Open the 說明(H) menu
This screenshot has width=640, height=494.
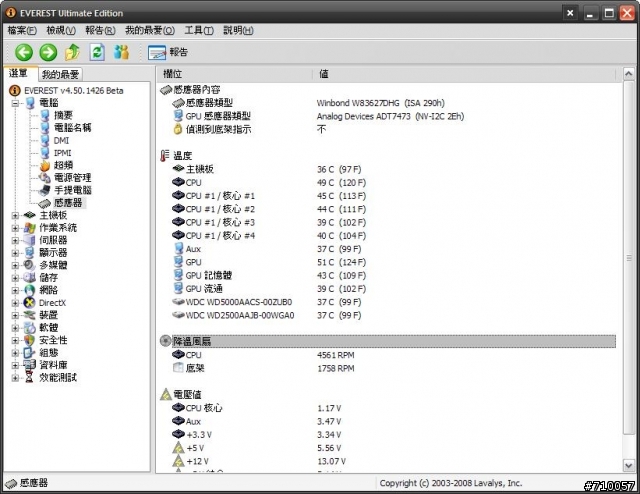click(238, 30)
